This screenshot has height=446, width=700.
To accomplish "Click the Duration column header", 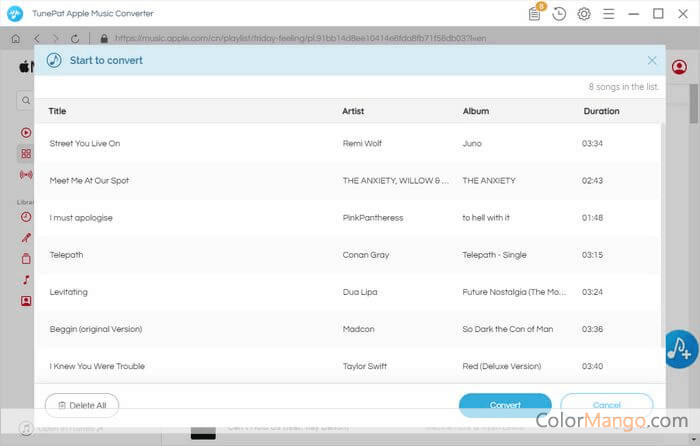I will point(601,111).
